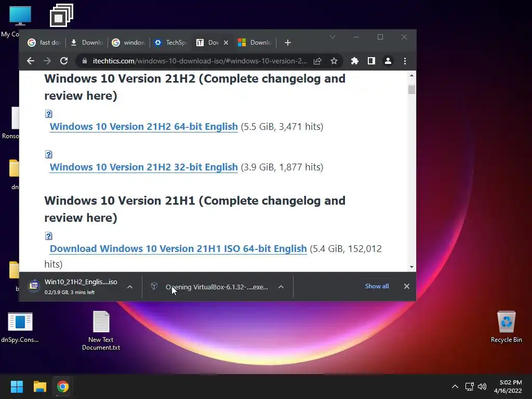Click the Win10_21H2 iso download item
The width and height of the screenshot is (532, 399).
click(x=81, y=287)
